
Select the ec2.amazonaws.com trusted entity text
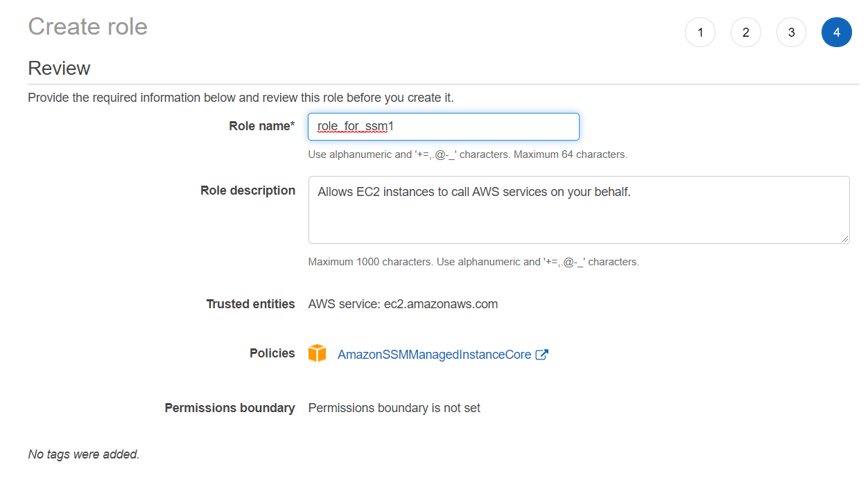(x=440, y=304)
